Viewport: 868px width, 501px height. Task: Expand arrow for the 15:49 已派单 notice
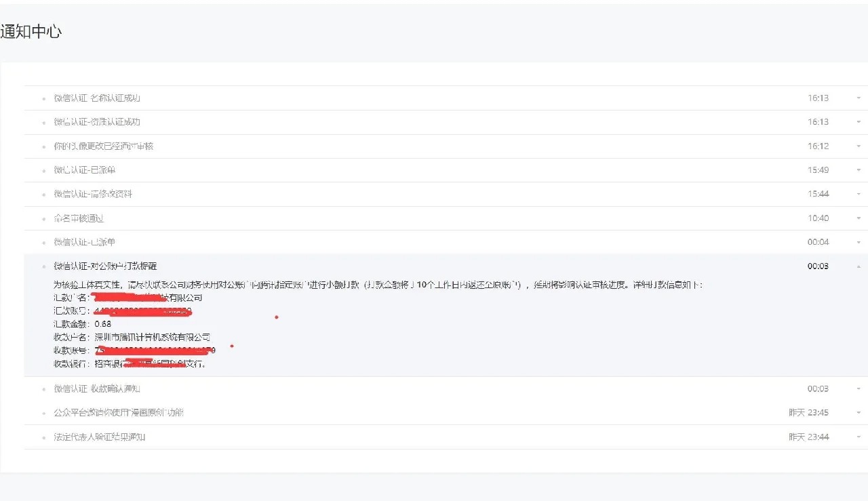click(859, 170)
